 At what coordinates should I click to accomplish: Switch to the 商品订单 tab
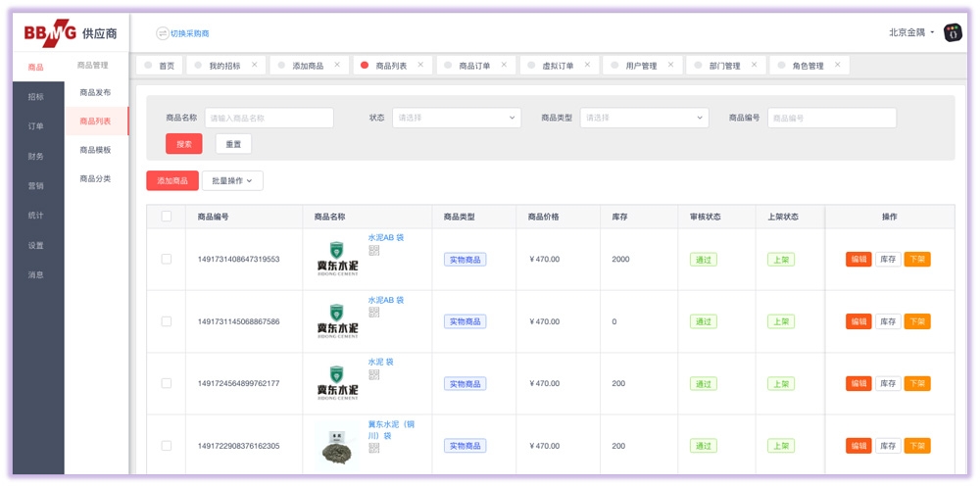click(474, 65)
